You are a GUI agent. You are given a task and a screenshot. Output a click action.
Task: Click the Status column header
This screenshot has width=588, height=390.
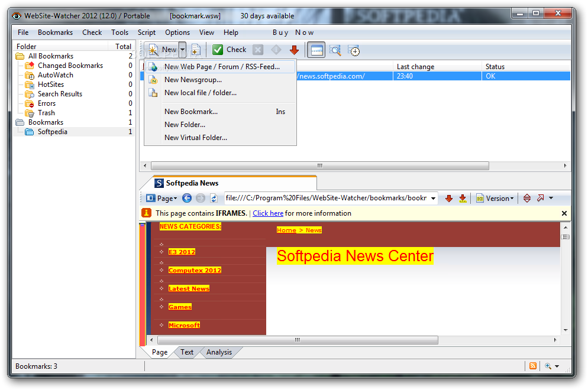coord(526,67)
